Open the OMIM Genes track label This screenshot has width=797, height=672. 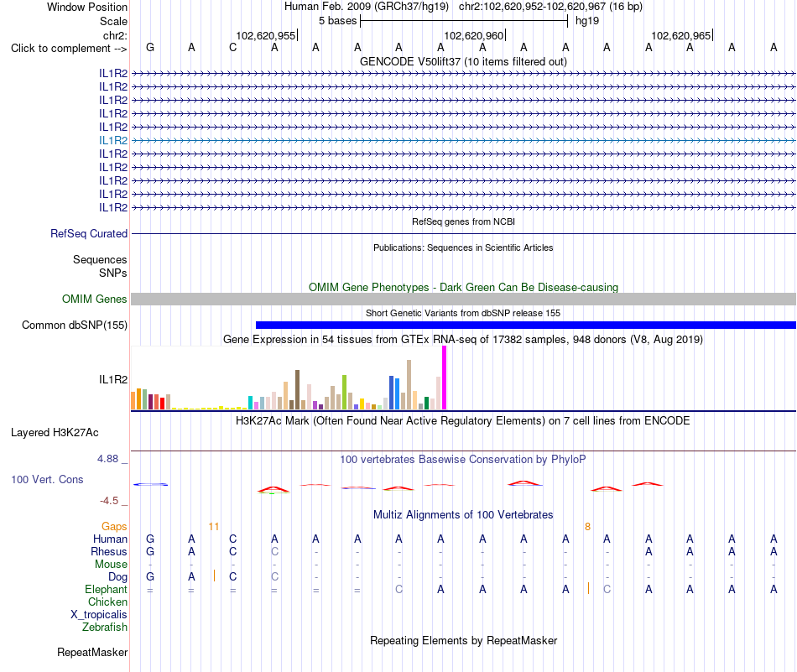(x=94, y=299)
